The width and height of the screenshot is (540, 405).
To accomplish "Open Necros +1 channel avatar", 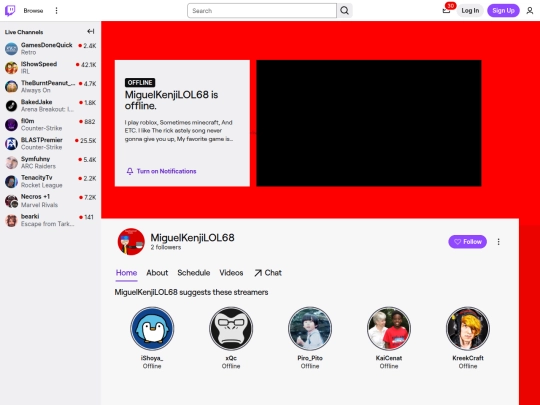I will pos(11,200).
